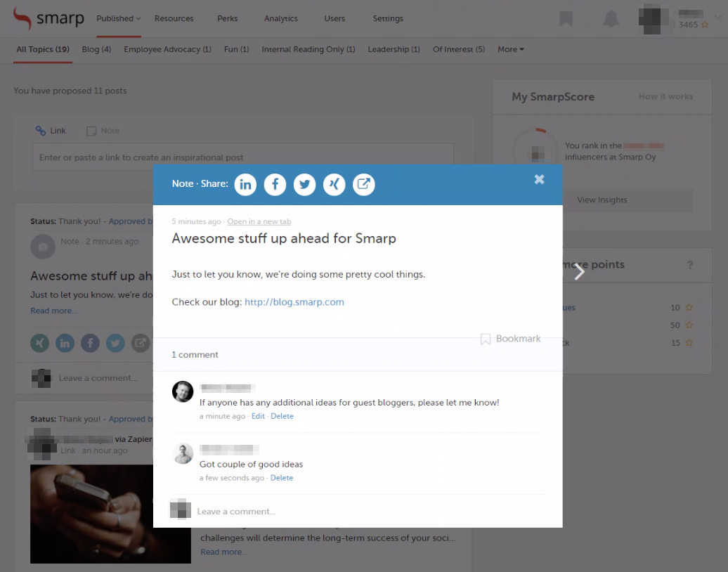Screen dimensions: 728x572
Task: Bookmark this note
Action: tap(510, 339)
